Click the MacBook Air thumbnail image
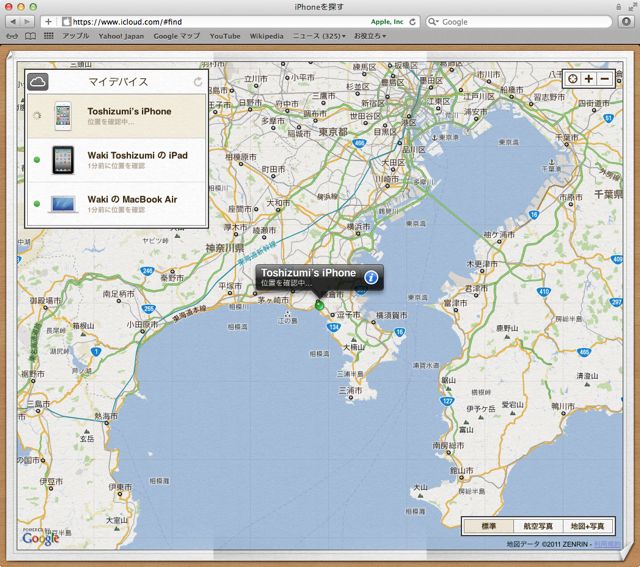Image resolution: width=640 pixels, height=567 pixels. pyautogui.click(x=63, y=204)
